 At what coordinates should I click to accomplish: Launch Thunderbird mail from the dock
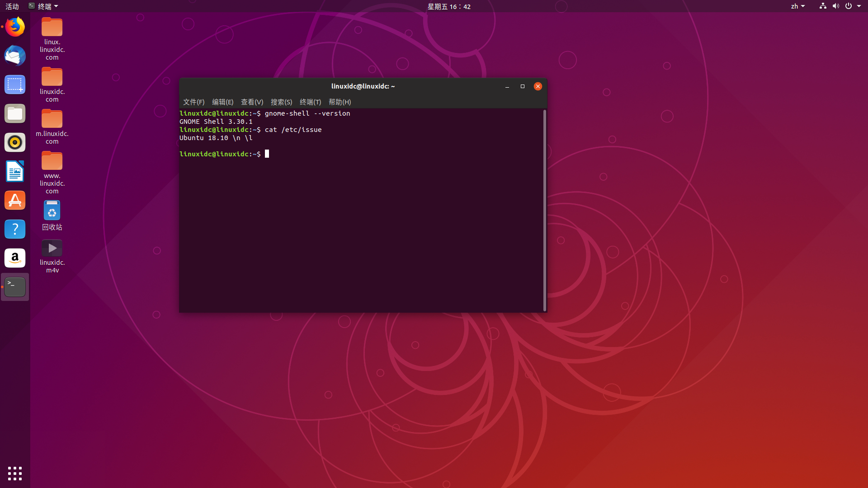(x=15, y=56)
